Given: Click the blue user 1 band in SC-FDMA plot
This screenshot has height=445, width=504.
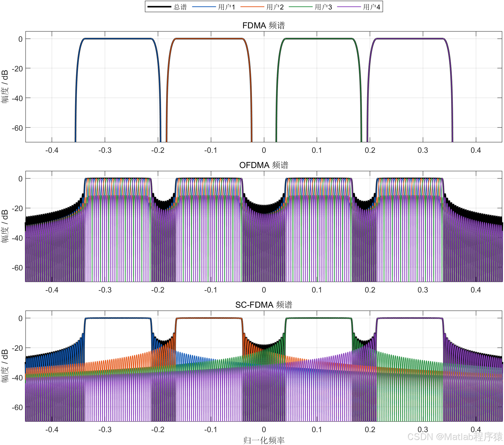Looking at the screenshot, I should (118, 318).
